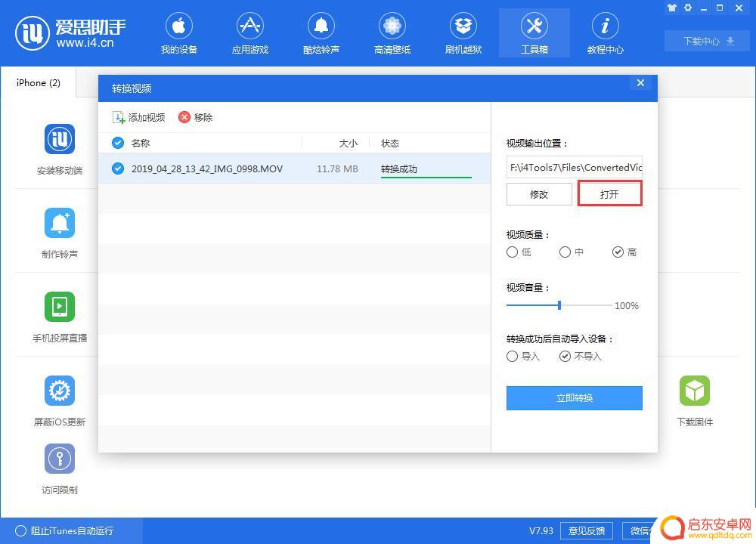Click the 爱思助手 i4 logo
756x544 pixels.
pos(70,33)
